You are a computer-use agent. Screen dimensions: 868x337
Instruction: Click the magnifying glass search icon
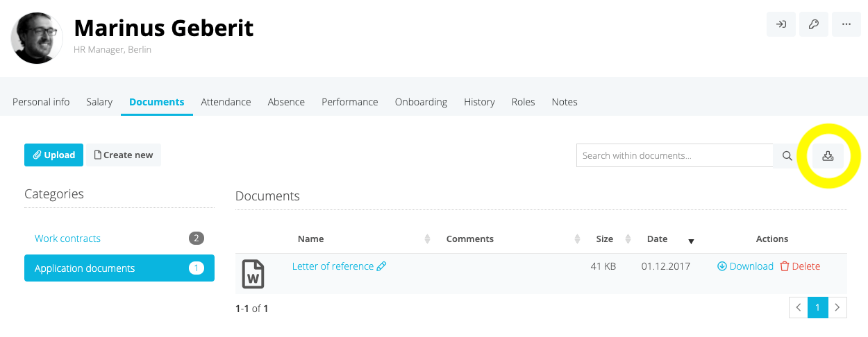point(787,156)
